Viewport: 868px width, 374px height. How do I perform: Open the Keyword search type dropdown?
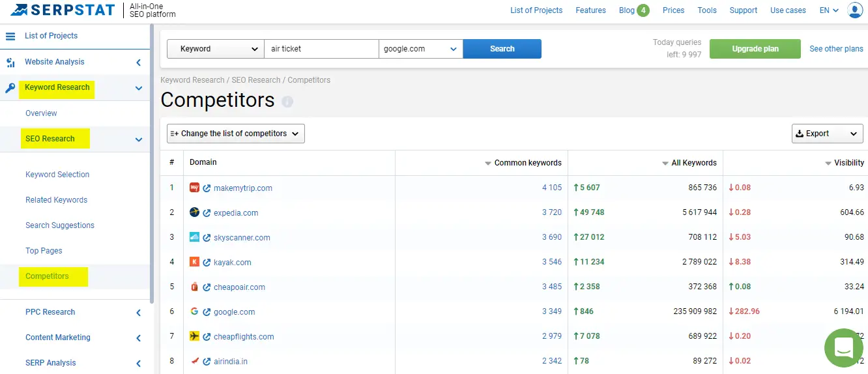(216, 49)
